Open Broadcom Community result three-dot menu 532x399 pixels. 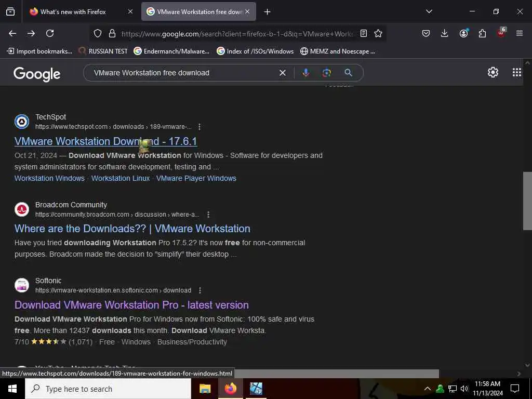click(208, 215)
